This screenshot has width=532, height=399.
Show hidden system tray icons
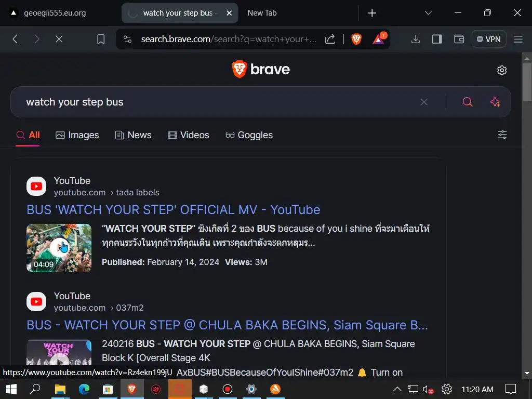397,389
